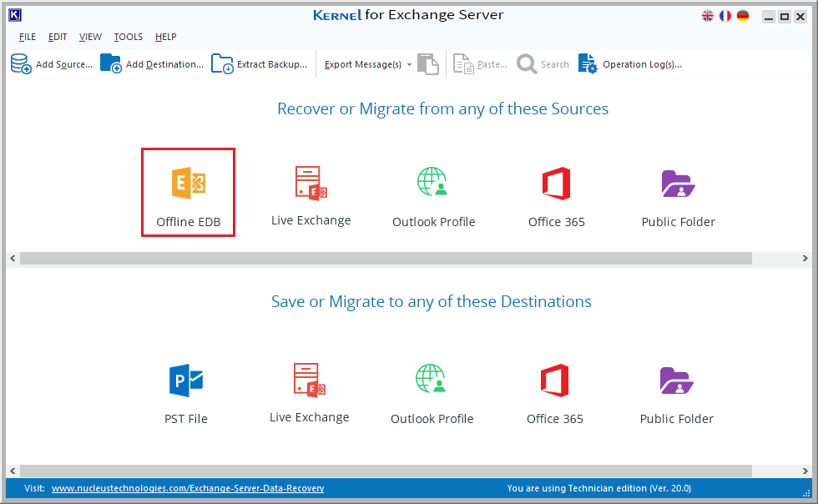Minimize the Kernel for Exchange Server window
Viewport: 818px width, 504px height.
(769, 17)
